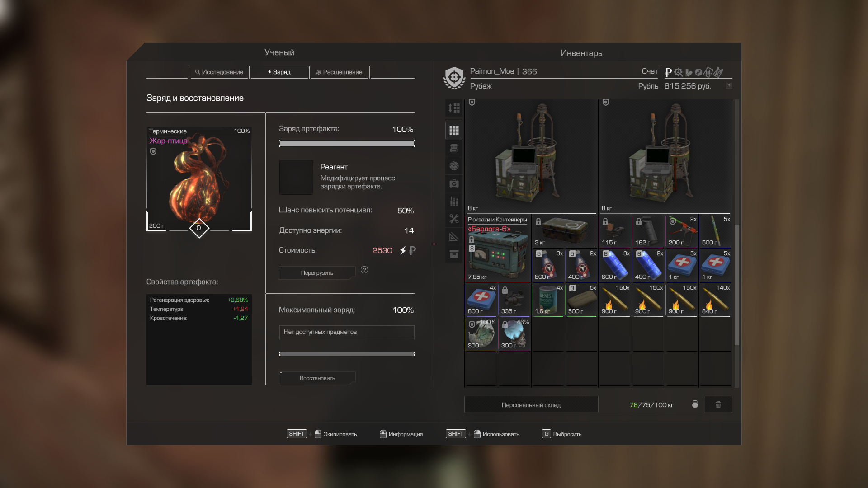The image size is (868, 488).
Task: Switch to the Расщепление tab
Action: point(340,72)
